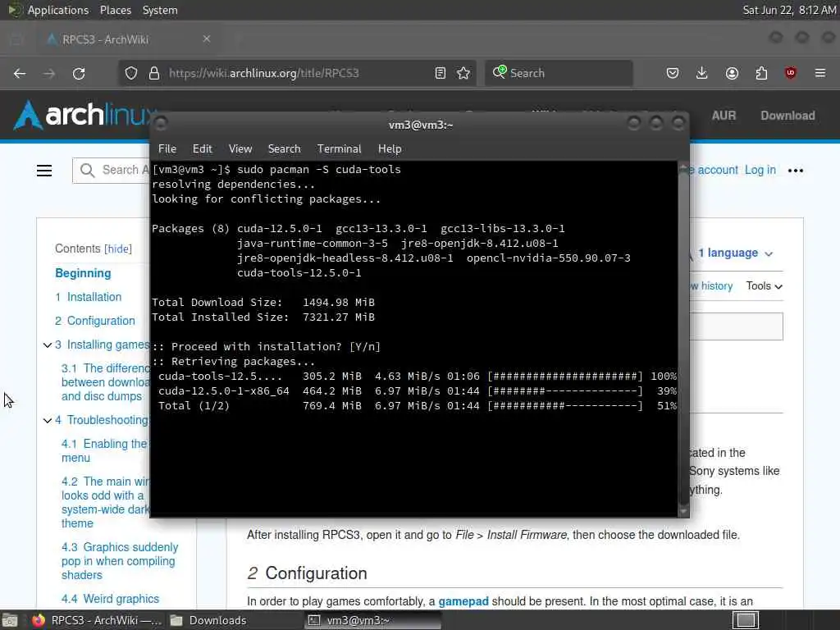Open the Applications menu in top panel
Screen dimensions: 840x630
point(58,10)
